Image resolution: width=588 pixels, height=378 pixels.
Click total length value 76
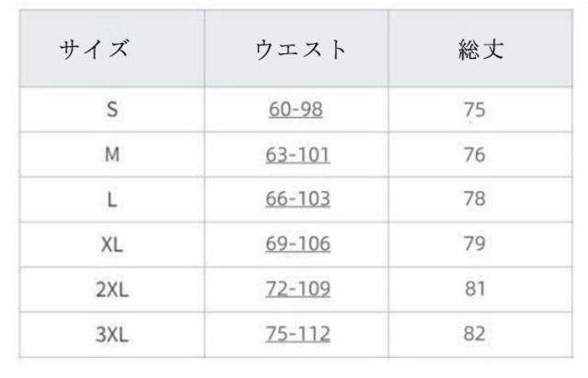click(474, 155)
